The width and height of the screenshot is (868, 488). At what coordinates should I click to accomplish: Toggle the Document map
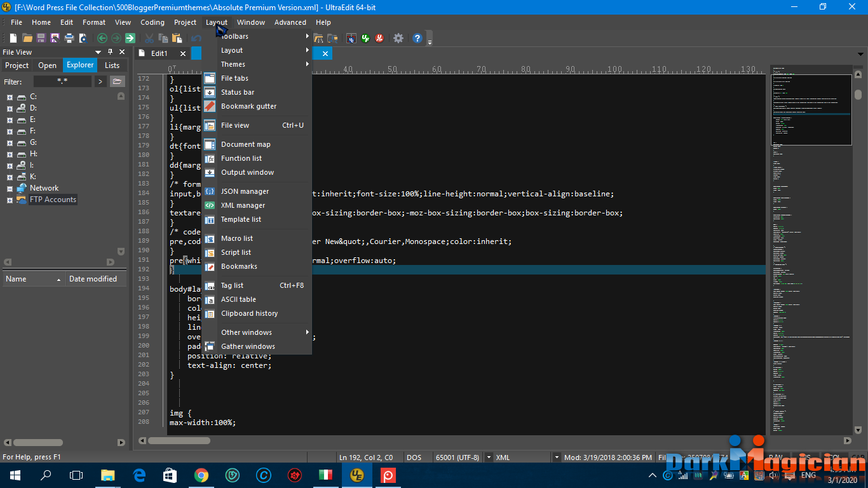[257, 144]
